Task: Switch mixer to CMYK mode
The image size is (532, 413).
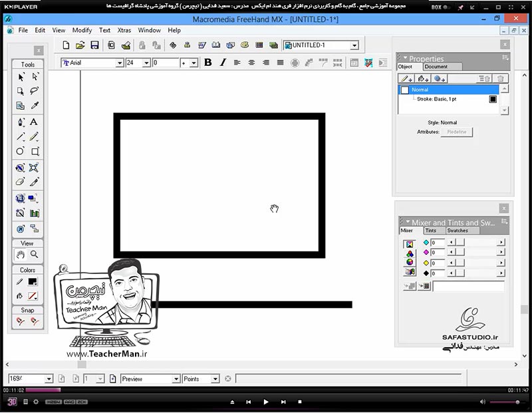Action: (410, 244)
